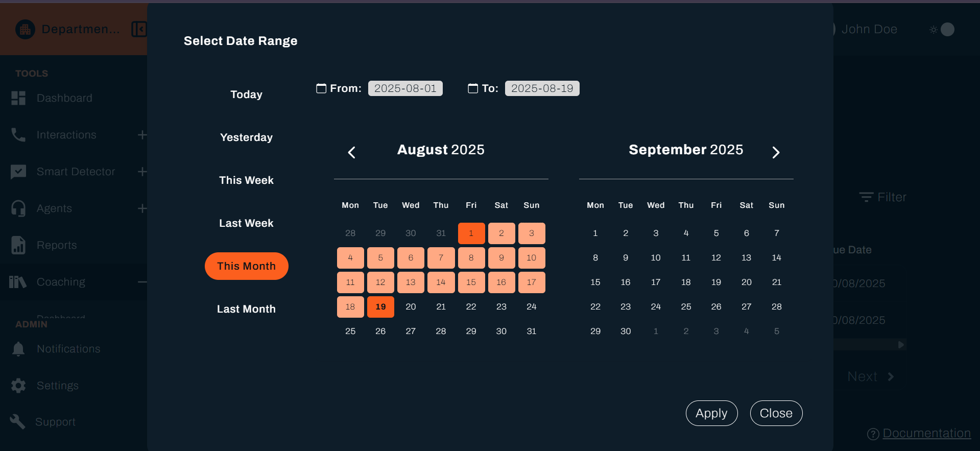Click the calendar icon beside From
This screenshot has width=980, height=451.
(x=321, y=88)
